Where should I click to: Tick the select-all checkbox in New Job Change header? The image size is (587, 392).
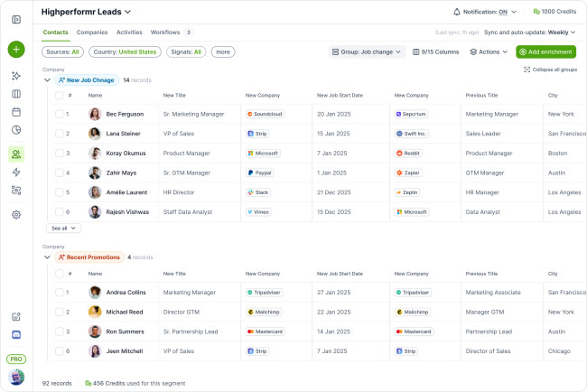coord(58,95)
